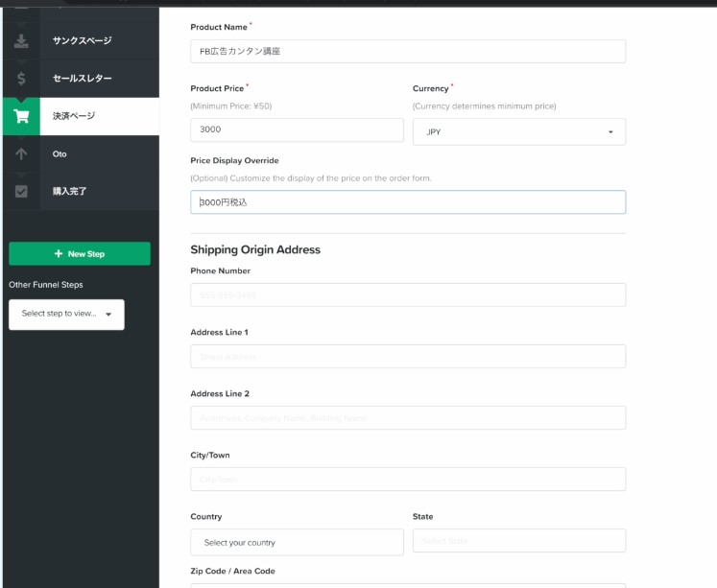The image size is (717, 588).
Task: Click the plus icon on New Step
Action: pos(59,254)
